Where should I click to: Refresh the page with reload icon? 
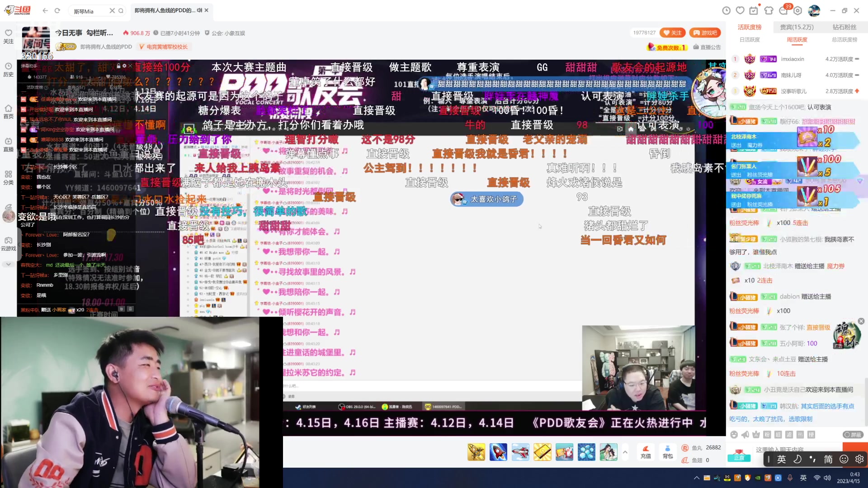pos(57,10)
